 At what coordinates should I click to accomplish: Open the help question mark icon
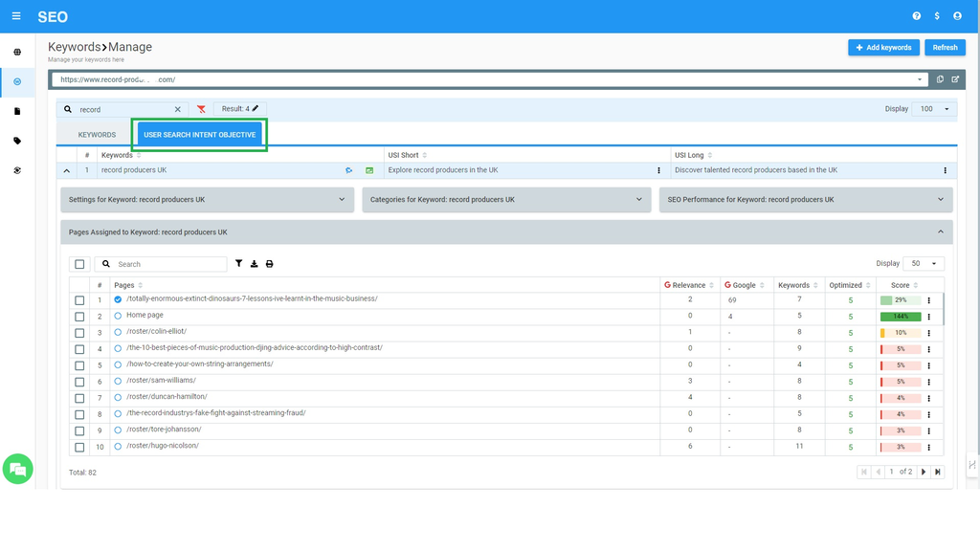click(x=916, y=16)
